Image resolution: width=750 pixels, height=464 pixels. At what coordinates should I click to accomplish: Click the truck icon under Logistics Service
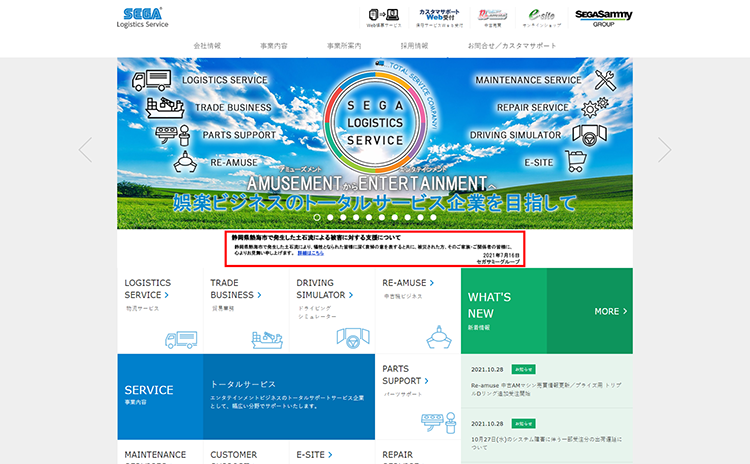(x=181, y=339)
